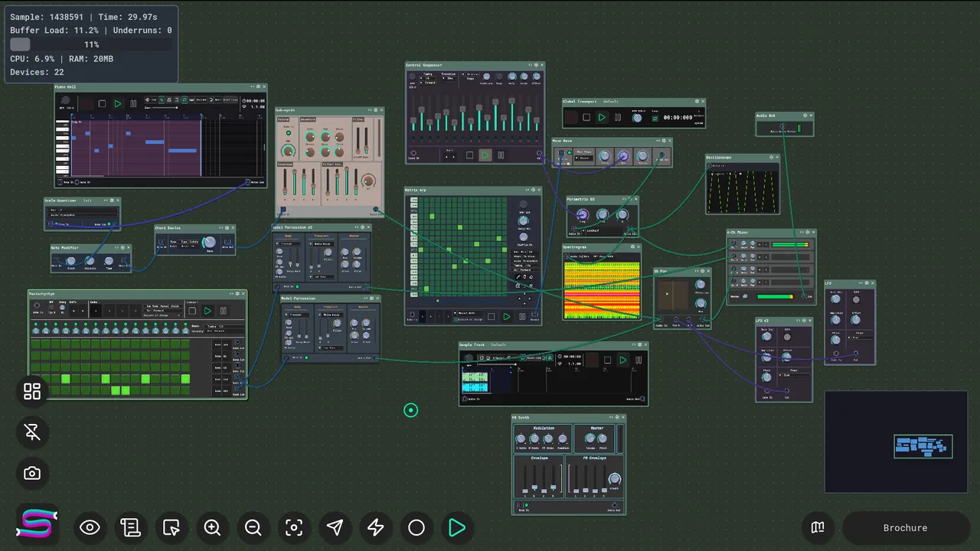Screen dimensions: 980x551
Task: Play the Sample Track
Action: click(623, 360)
